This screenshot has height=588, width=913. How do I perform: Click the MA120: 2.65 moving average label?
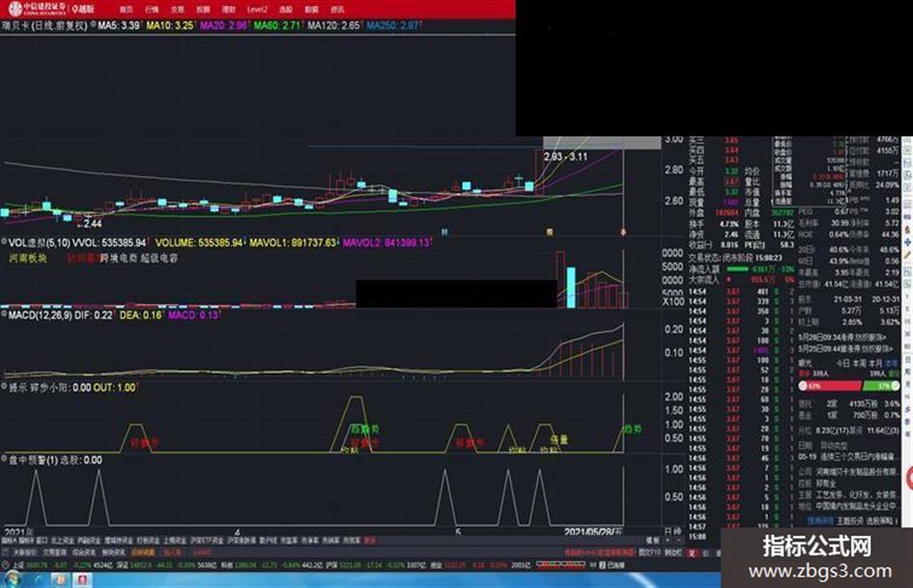333,26
